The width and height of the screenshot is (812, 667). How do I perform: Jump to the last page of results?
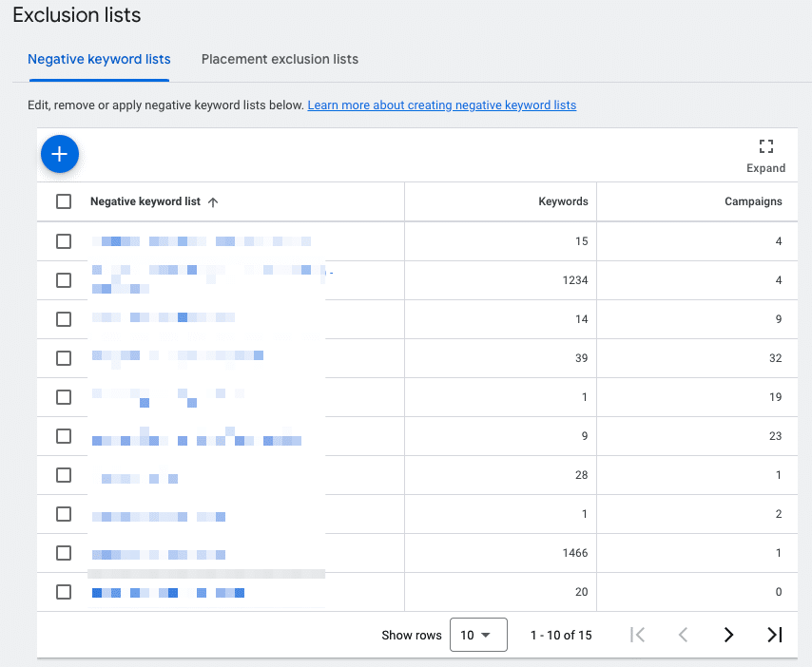774,635
